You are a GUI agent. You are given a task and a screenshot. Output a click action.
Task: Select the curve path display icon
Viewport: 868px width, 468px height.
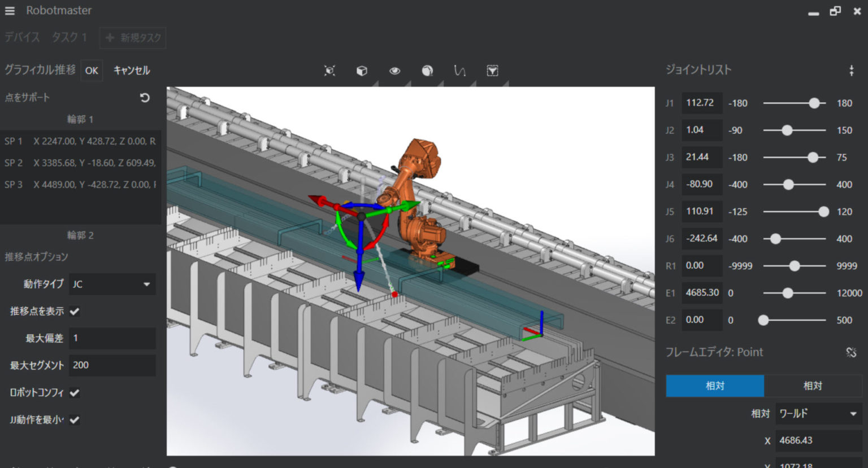point(459,71)
